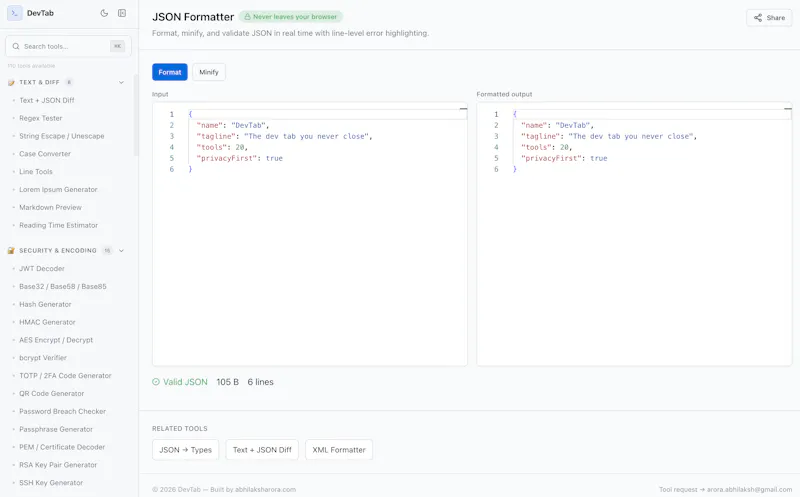800x497 pixels.
Task: Click the Never leaves your browser badge
Action: [x=291, y=17]
